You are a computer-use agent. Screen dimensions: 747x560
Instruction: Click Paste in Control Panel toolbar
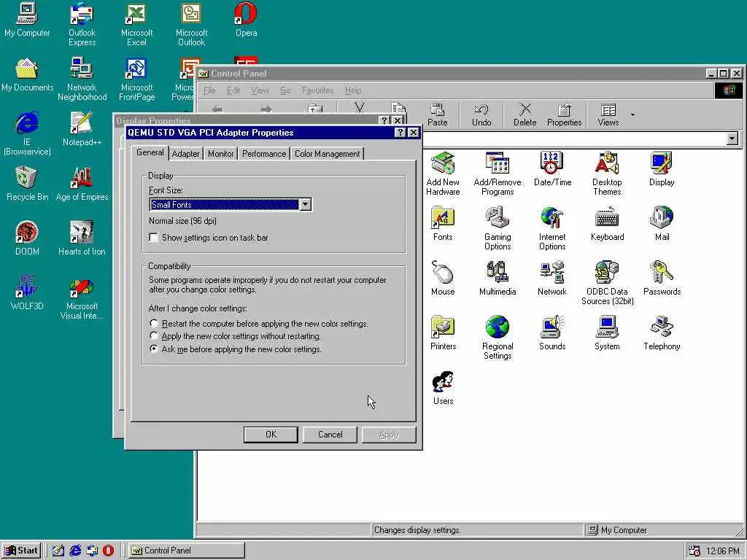pyautogui.click(x=437, y=114)
